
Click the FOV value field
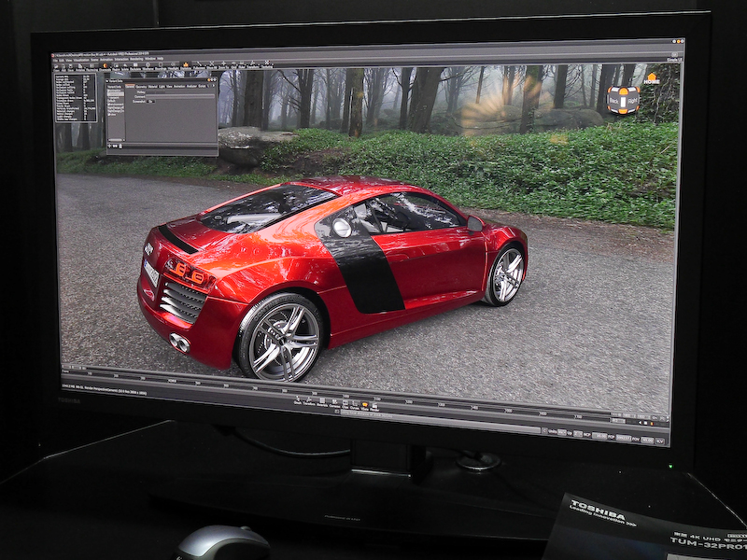click(x=647, y=440)
